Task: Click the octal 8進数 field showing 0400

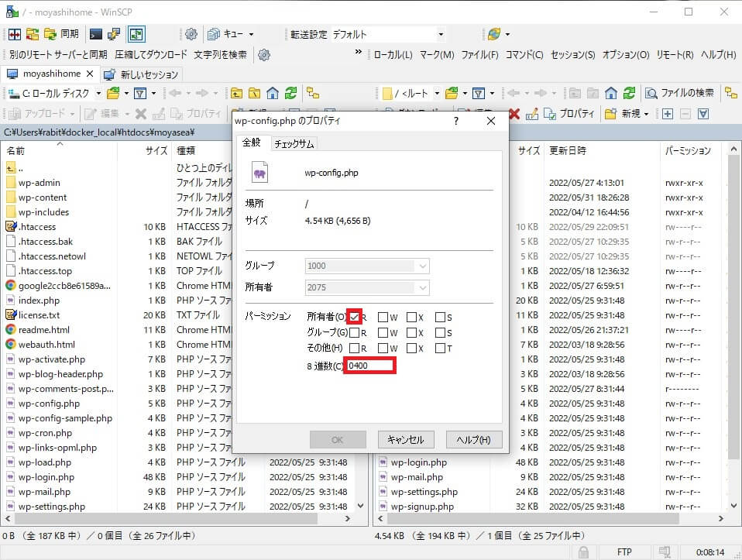Action: (x=371, y=365)
